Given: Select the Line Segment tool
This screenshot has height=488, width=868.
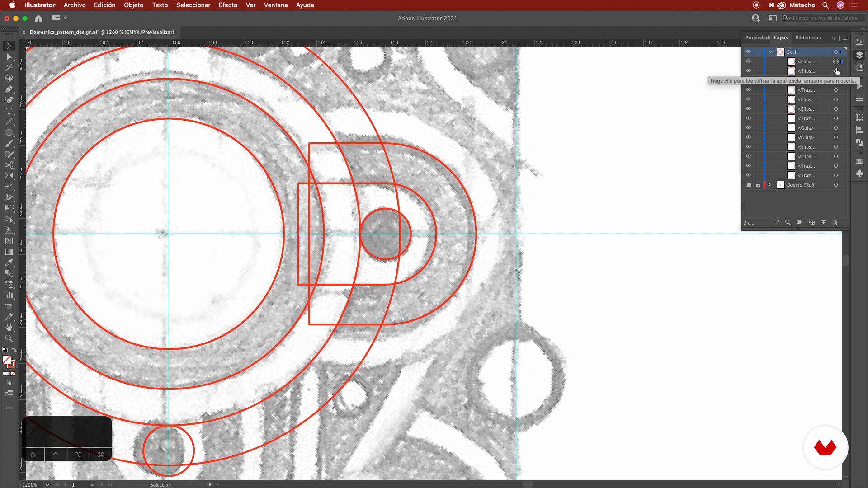Looking at the screenshot, I should [x=9, y=122].
